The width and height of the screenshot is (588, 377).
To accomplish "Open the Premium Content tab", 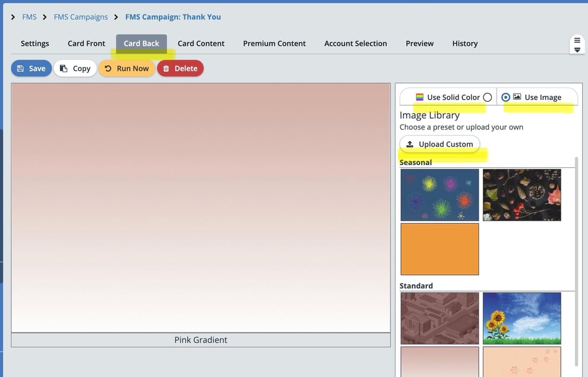I will pos(274,43).
